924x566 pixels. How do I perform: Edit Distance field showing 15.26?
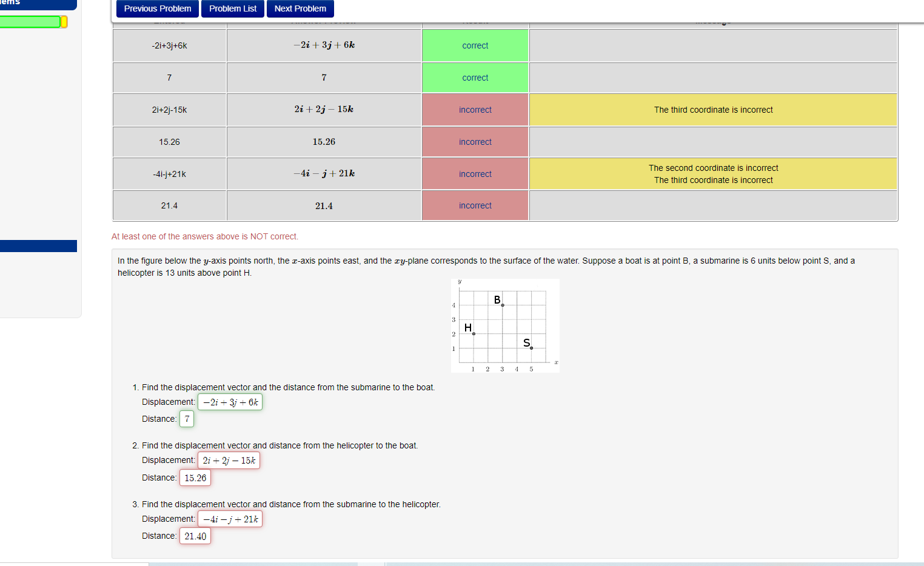[195, 478]
